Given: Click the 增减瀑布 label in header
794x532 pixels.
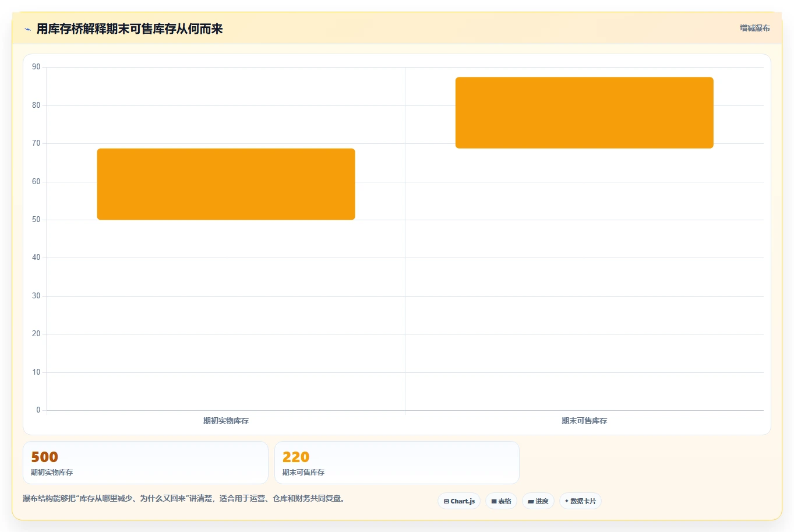Looking at the screenshot, I should (755, 28).
